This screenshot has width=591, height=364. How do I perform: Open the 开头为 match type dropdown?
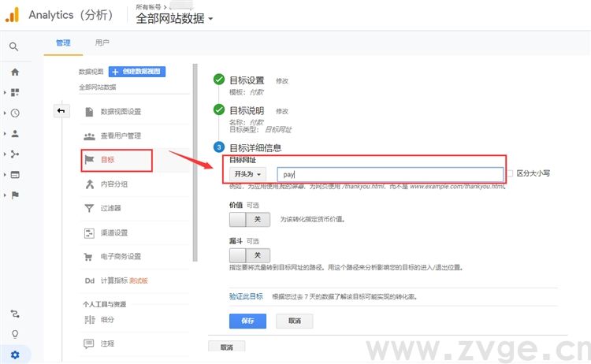tap(247, 174)
